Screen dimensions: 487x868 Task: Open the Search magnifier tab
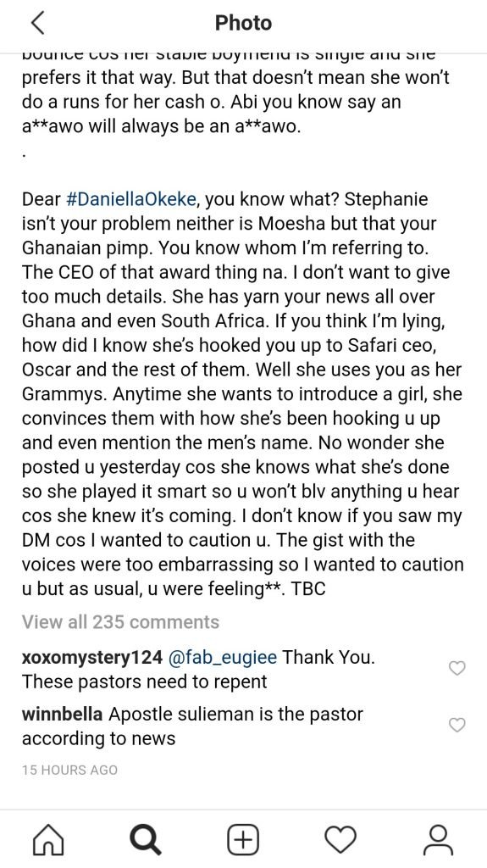pos(146,840)
